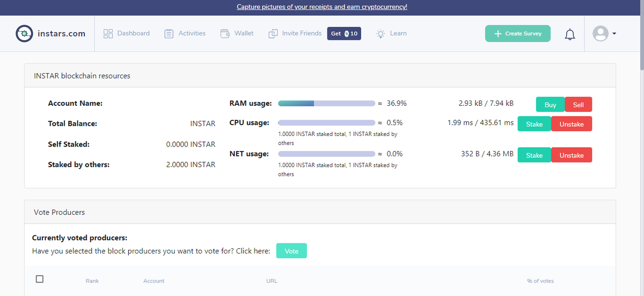Viewport: 644px width, 296px height.
Task: Click the % of votes column header
Action: pyautogui.click(x=540, y=281)
